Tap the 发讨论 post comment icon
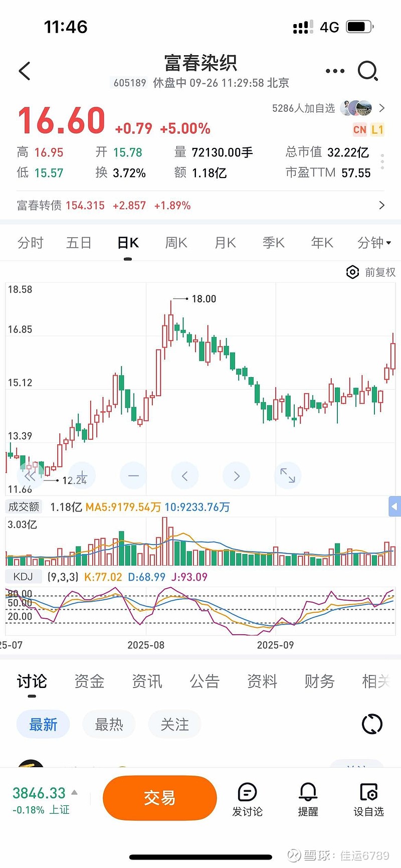The image size is (401, 868). click(x=247, y=792)
